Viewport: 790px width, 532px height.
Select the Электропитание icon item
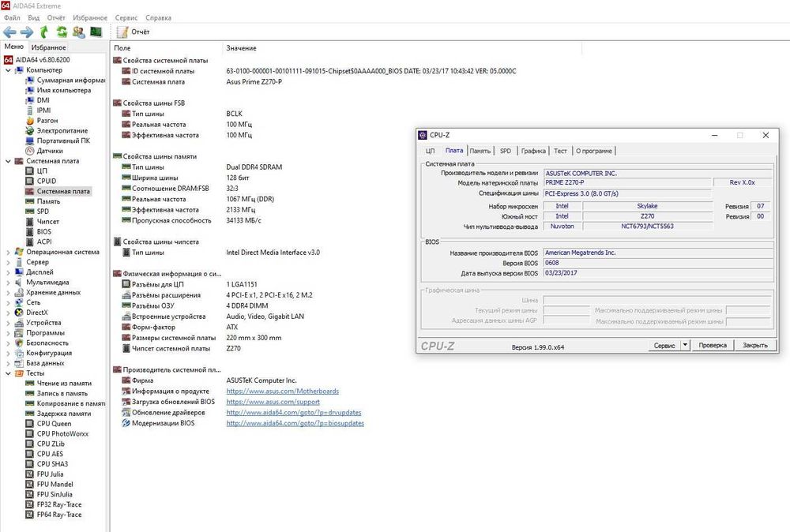coord(30,131)
